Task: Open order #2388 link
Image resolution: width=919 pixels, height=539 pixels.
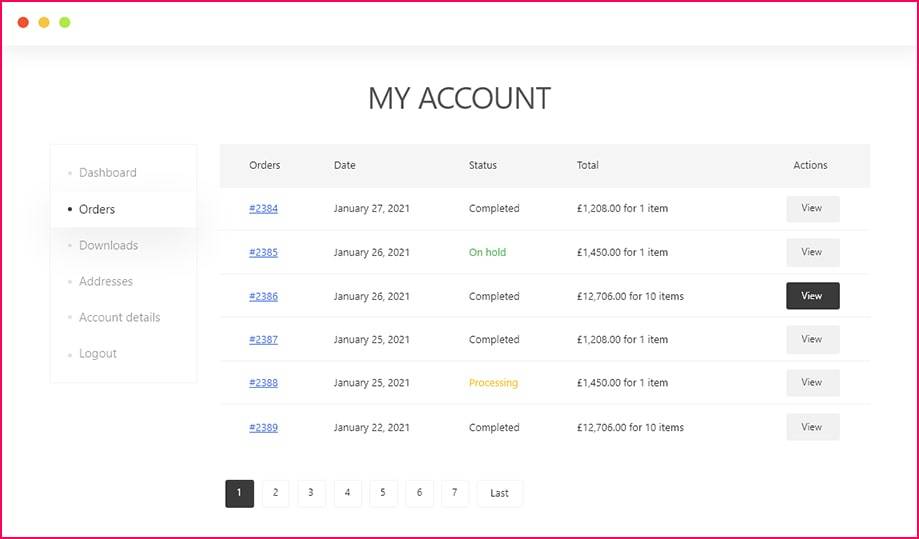Action: point(263,383)
